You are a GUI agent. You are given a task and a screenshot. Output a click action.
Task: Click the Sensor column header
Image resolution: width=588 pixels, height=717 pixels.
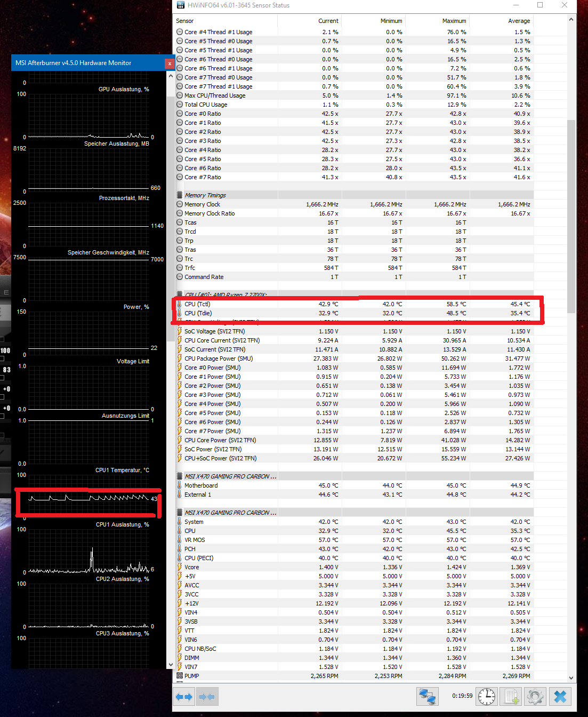[226, 21]
